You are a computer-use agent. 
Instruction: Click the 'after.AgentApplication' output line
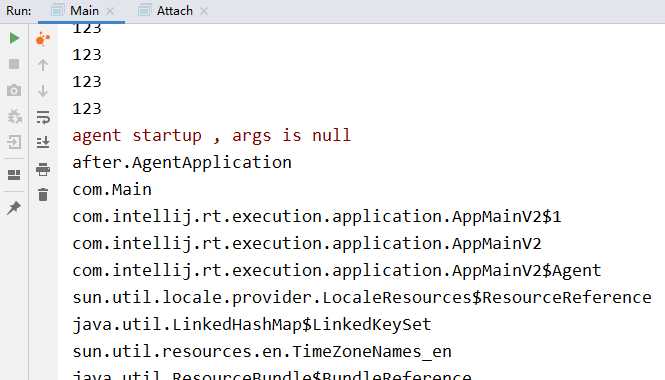[182, 163]
